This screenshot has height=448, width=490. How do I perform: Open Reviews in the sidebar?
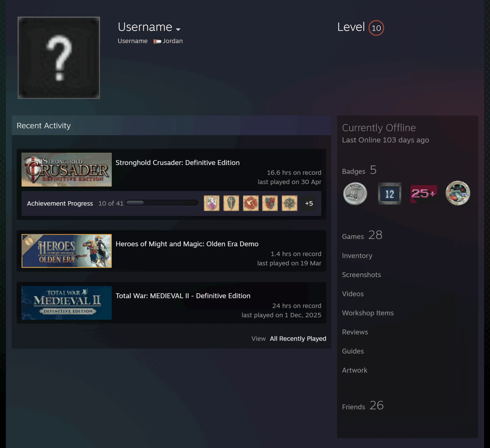point(355,332)
